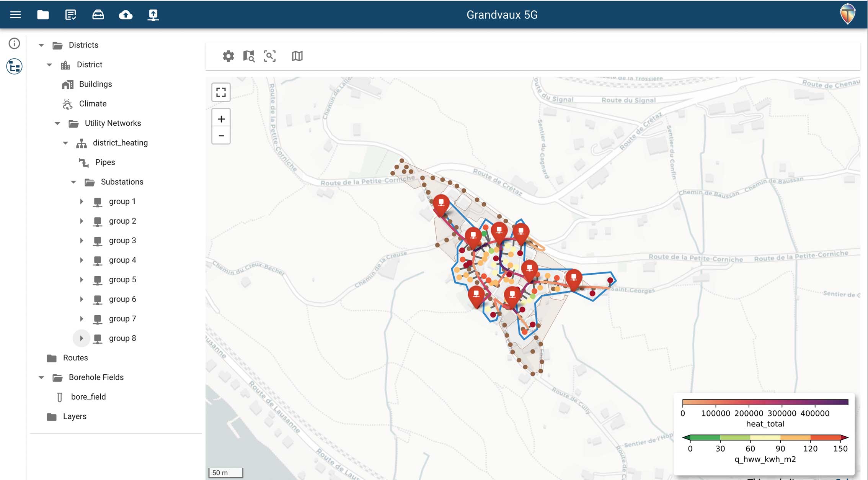
Task: Open the info panel icon in sidebar
Action: click(x=15, y=43)
